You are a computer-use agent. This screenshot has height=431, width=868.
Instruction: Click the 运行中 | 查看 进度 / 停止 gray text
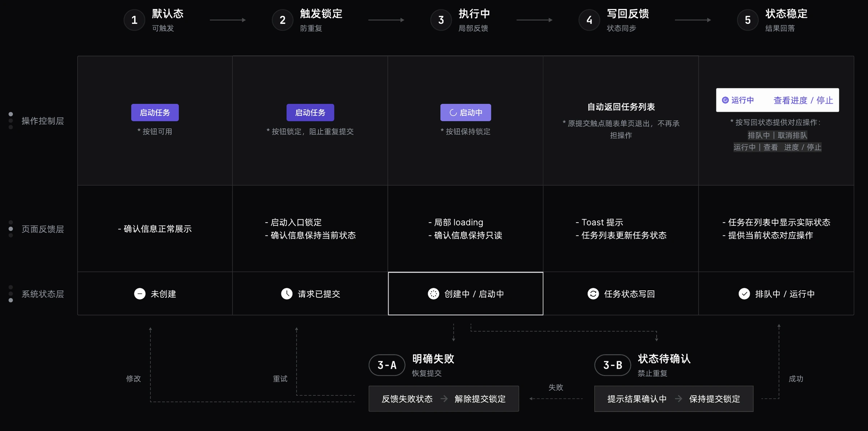(x=778, y=147)
